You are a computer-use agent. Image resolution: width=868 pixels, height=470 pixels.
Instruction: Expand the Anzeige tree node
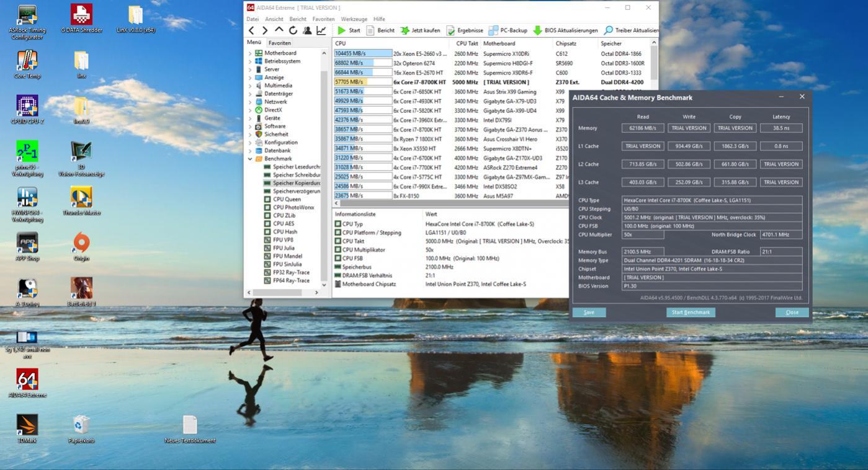pos(250,78)
